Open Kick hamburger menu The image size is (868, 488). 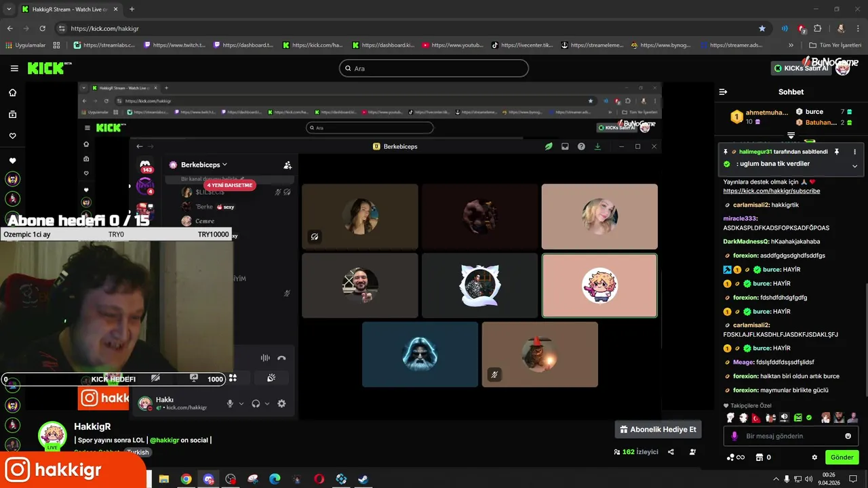click(14, 68)
